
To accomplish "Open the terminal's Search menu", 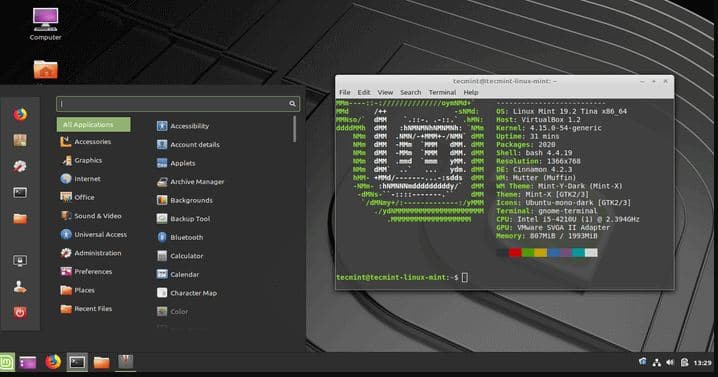I will click(x=411, y=92).
